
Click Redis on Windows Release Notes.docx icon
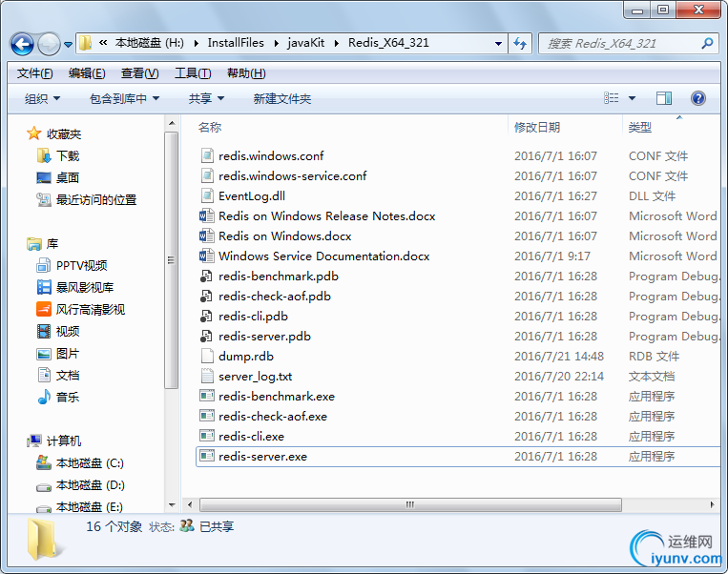pyautogui.click(x=207, y=215)
